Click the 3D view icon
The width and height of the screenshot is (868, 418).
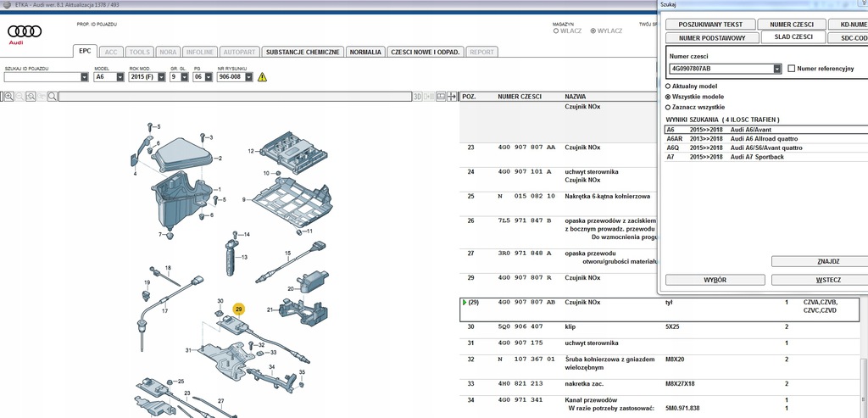pyautogui.click(x=418, y=97)
